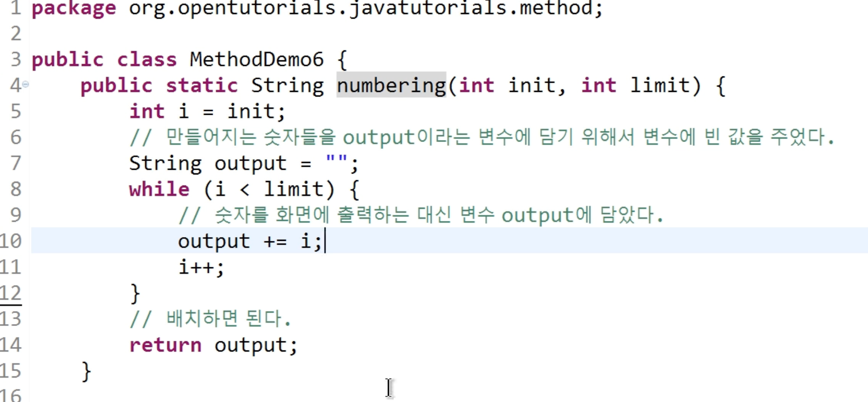Click the 'String output' declaration line

244,163
